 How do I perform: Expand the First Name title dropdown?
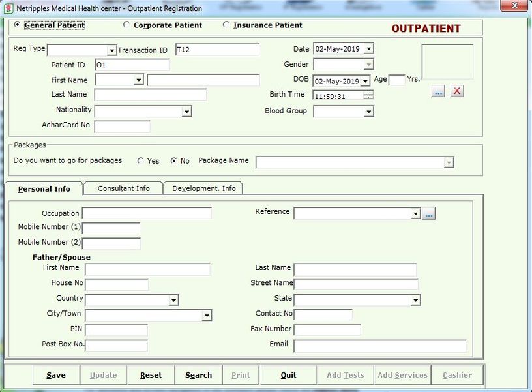point(138,80)
